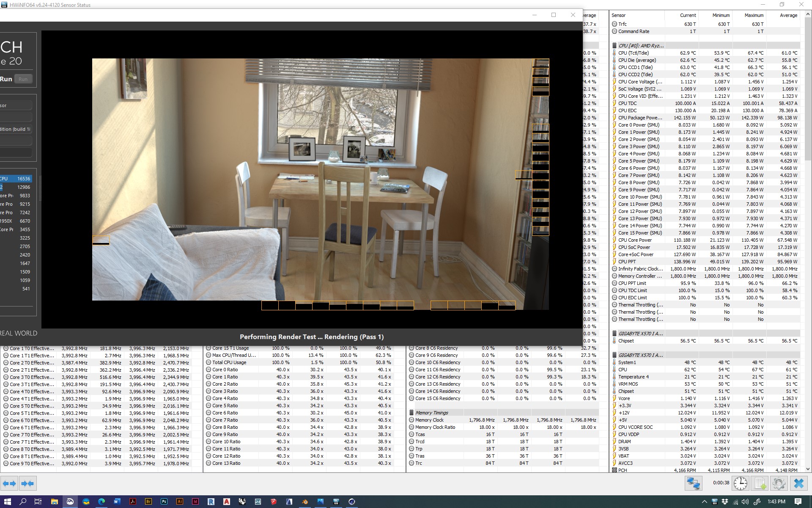The width and height of the screenshot is (812, 508).
Task: Select the CPU Package Power sensor row
Action: [640, 118]
